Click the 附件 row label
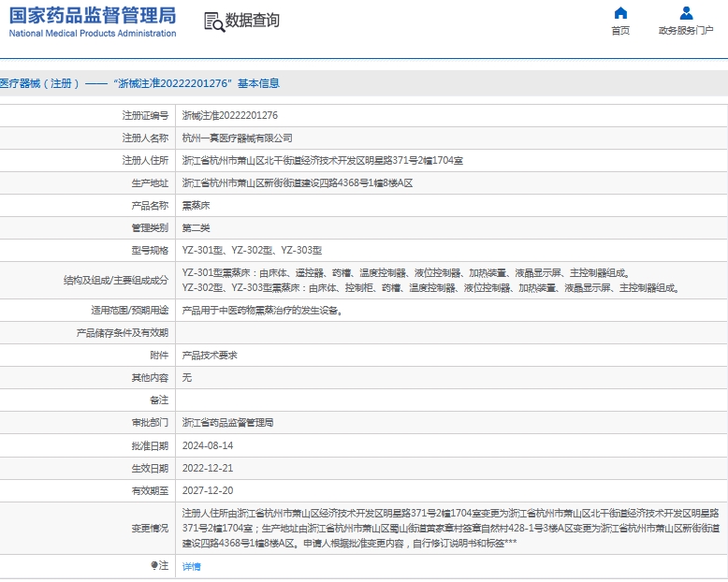 159,356
